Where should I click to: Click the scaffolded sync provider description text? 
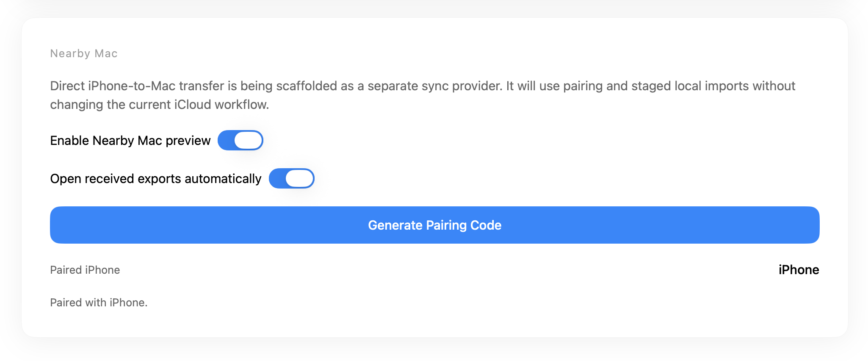[x=423, y=94]
